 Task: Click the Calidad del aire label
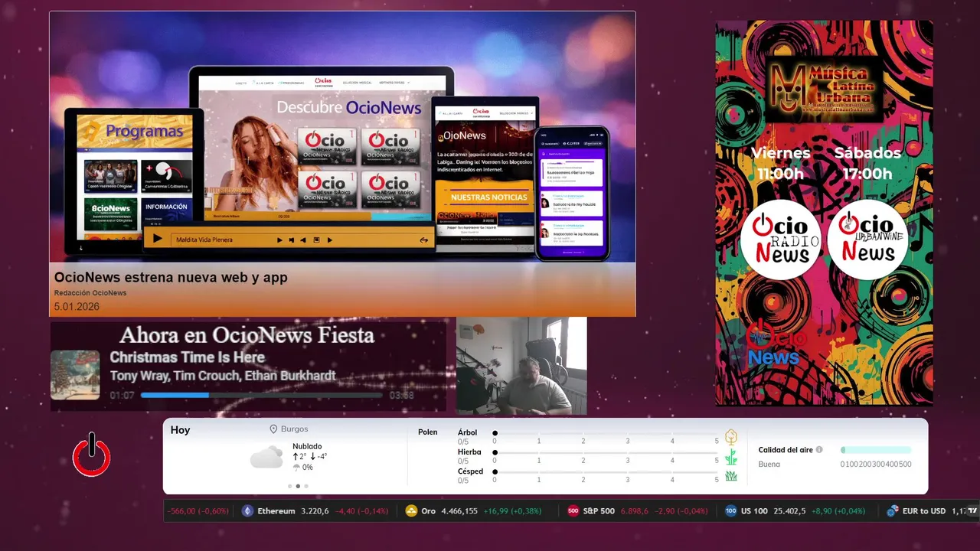(x=786, y=450)
